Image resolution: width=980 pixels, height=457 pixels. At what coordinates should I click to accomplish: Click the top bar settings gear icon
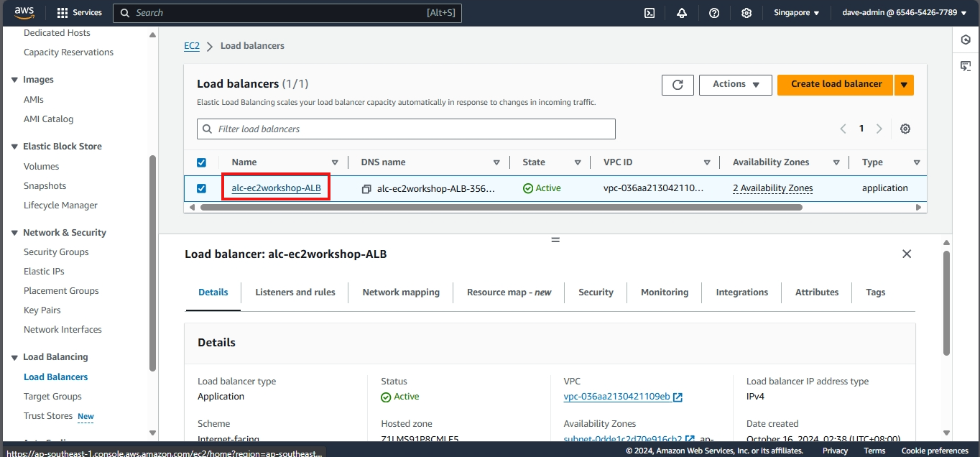click(746, 13)
